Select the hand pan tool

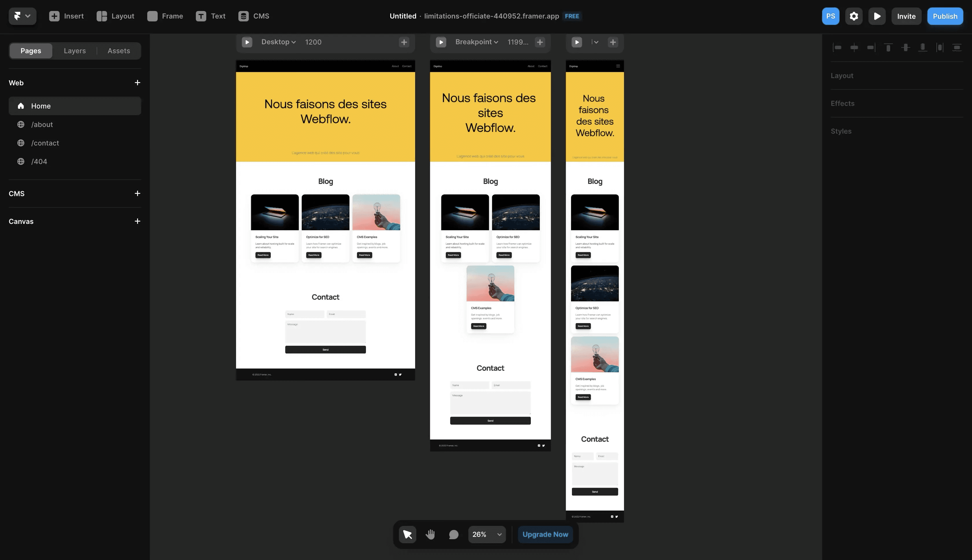click(x=430, y=534)
